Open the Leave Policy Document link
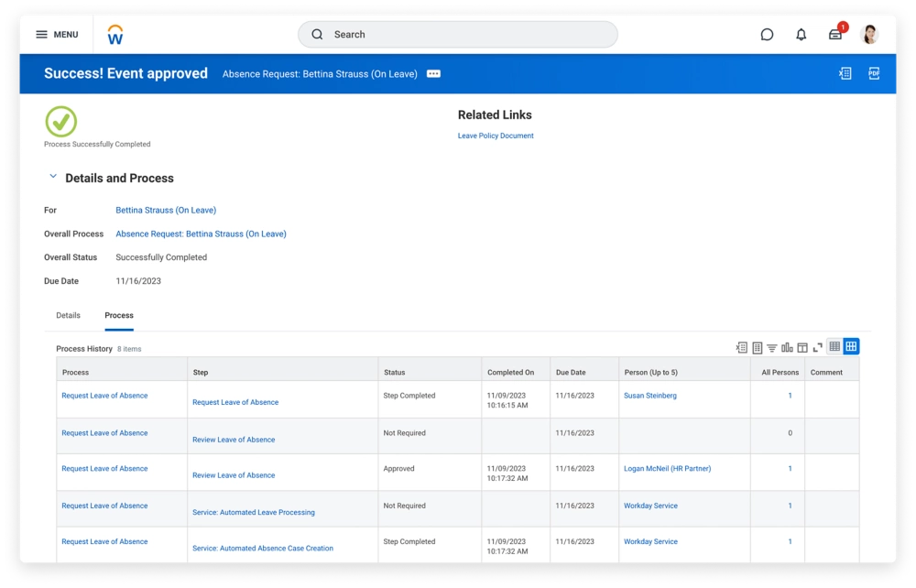 tap(496, 136)
